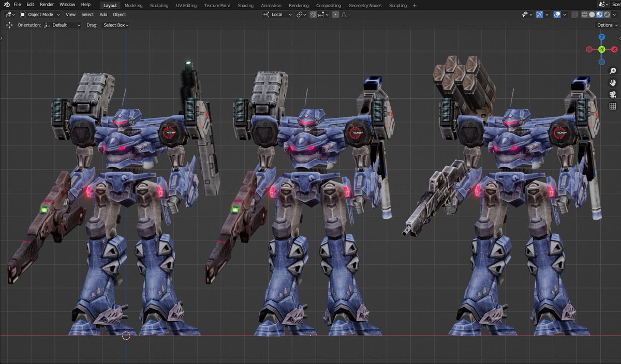Open the Render menu
The image size is (621, 364).
pyautogui.click(x=47, y=4)
